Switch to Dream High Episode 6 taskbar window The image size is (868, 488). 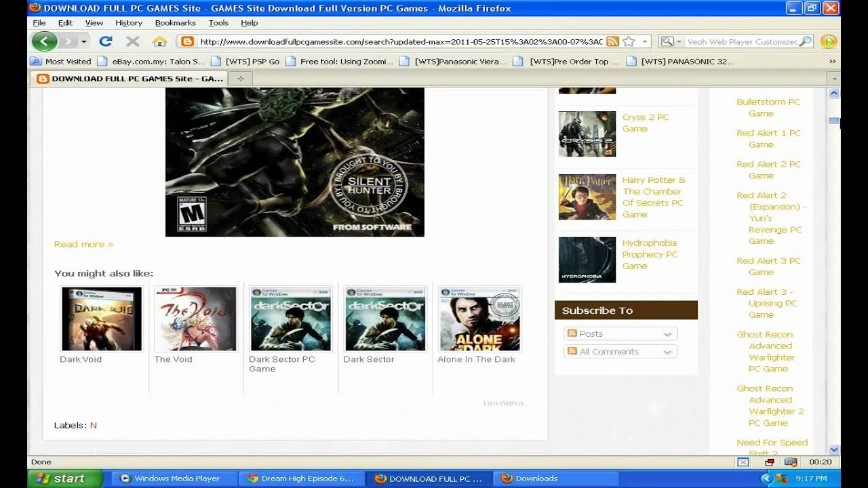click(x=302, y=479)
